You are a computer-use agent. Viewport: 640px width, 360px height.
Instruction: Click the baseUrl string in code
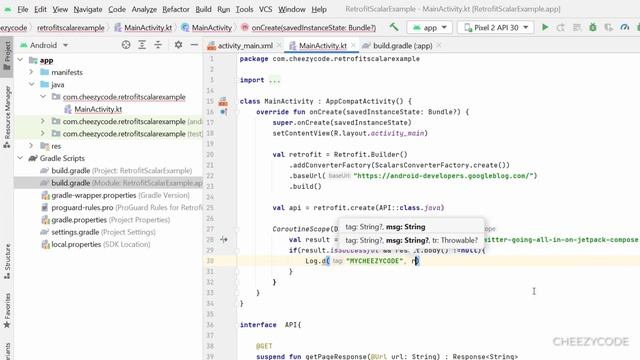point(444,176)
